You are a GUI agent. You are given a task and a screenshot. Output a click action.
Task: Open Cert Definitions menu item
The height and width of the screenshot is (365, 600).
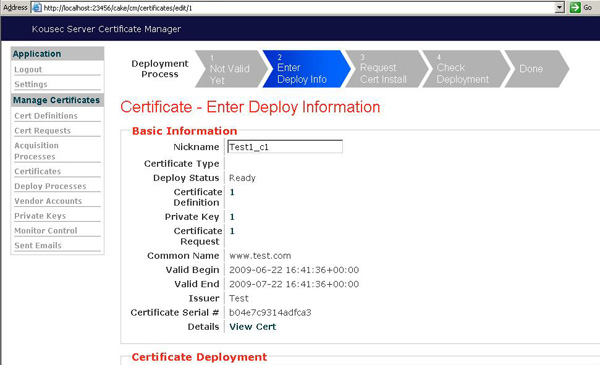[x=46, y=116]
